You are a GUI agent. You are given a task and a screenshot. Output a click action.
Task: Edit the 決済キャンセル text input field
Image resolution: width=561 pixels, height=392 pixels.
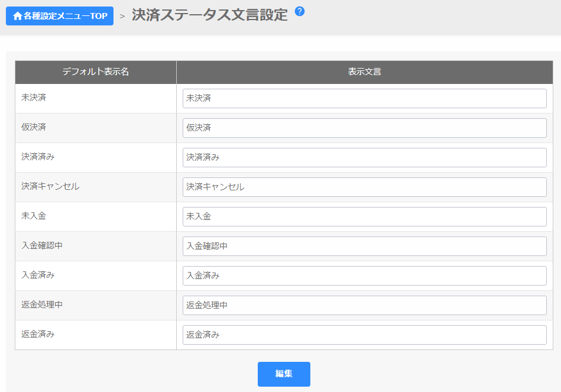pos(364,187)
